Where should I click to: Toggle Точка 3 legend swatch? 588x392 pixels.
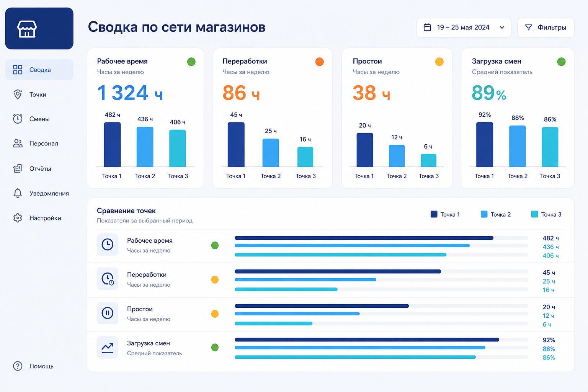coord(534,214)
